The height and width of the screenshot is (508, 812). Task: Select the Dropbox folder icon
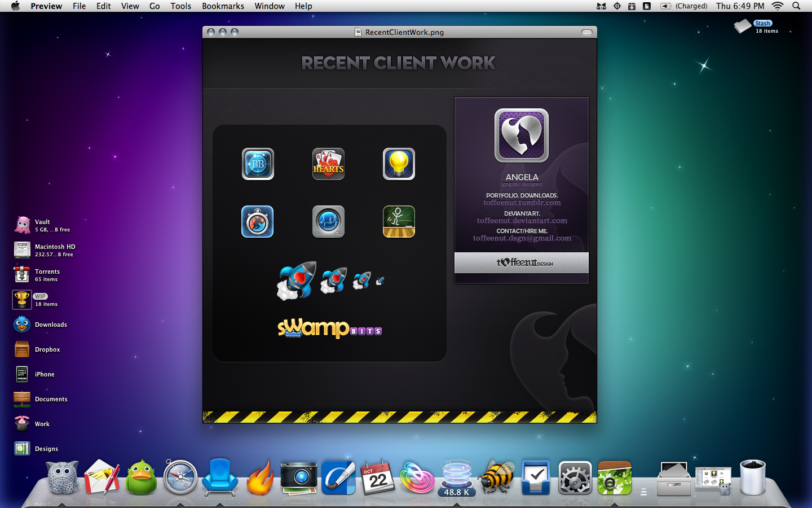(x=23, y=349)
